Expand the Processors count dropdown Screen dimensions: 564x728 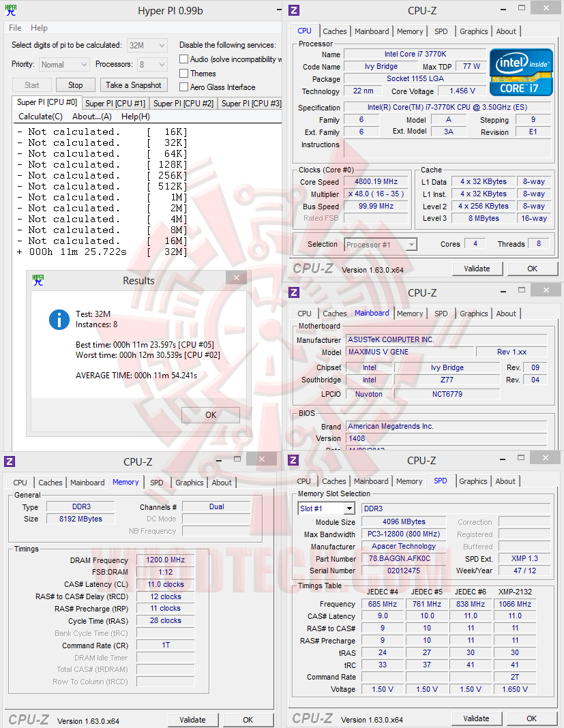point(152,65)
